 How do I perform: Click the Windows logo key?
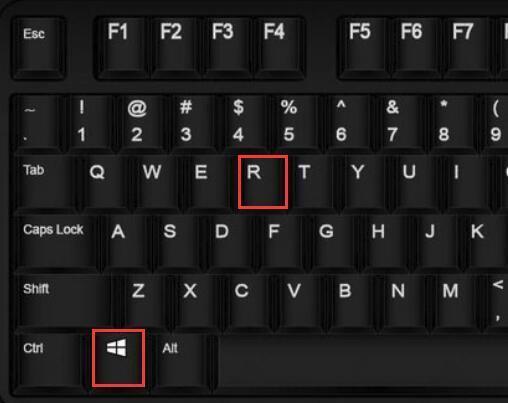click(x=118, y=358)
